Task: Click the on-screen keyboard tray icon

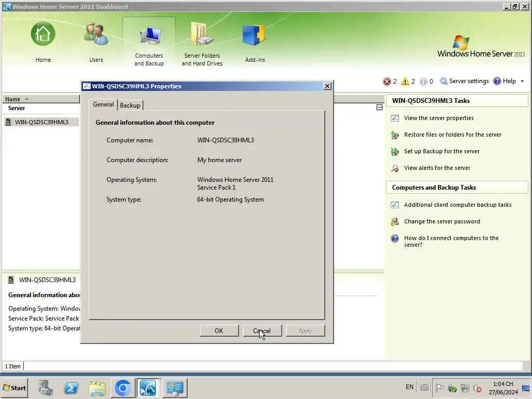Action: point(424,388)
